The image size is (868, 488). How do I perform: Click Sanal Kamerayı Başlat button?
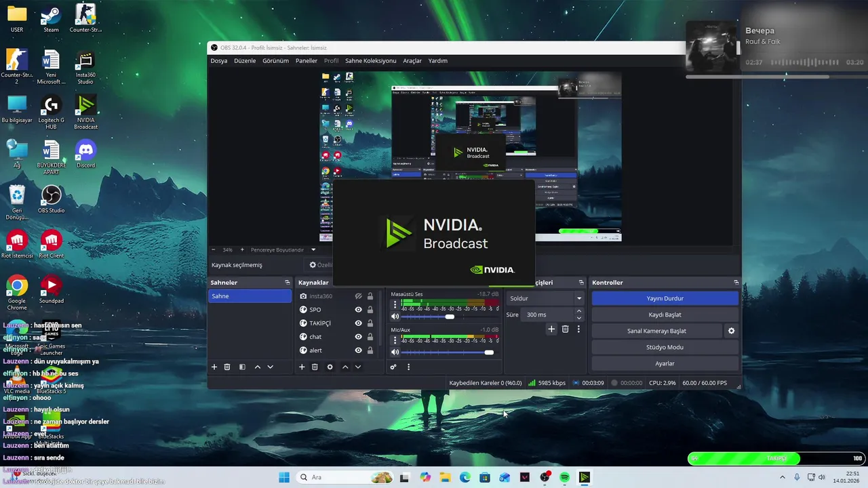tap(656, 331)
